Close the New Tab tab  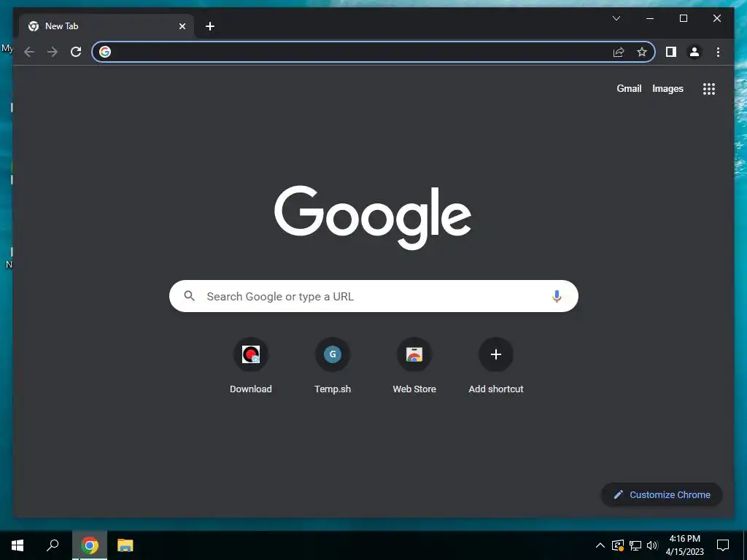click(182, 26)
